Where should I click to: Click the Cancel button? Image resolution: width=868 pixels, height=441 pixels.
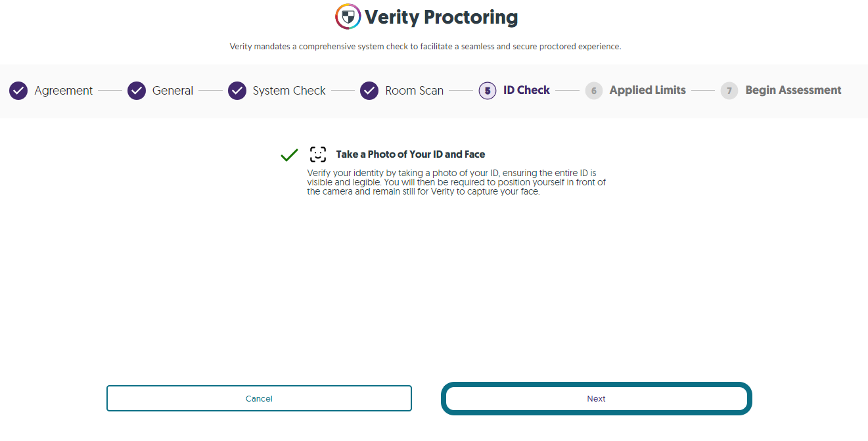(x=259, y=398)
